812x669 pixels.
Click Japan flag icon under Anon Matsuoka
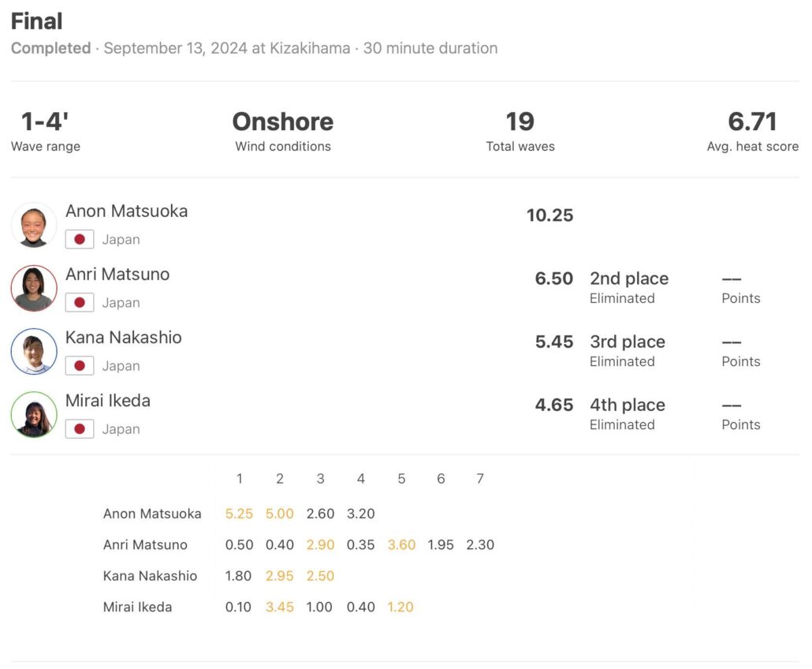[80, 240]
